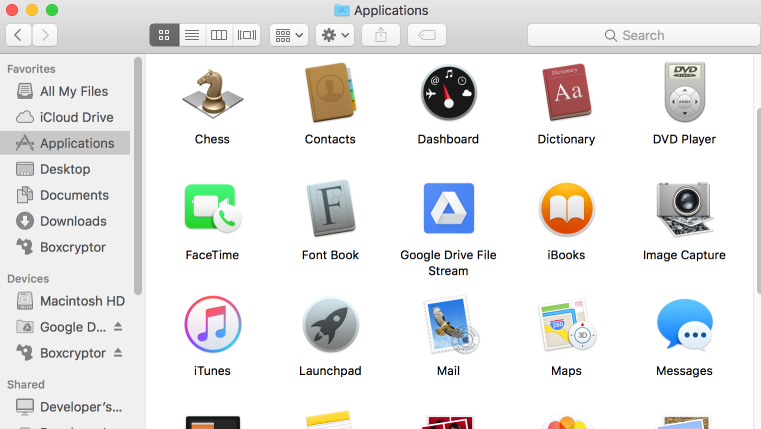Viewport: 761px width, 429px height.
Task: Open the Chess application icon
Action: pyautogui.click(x=213, y=94)
